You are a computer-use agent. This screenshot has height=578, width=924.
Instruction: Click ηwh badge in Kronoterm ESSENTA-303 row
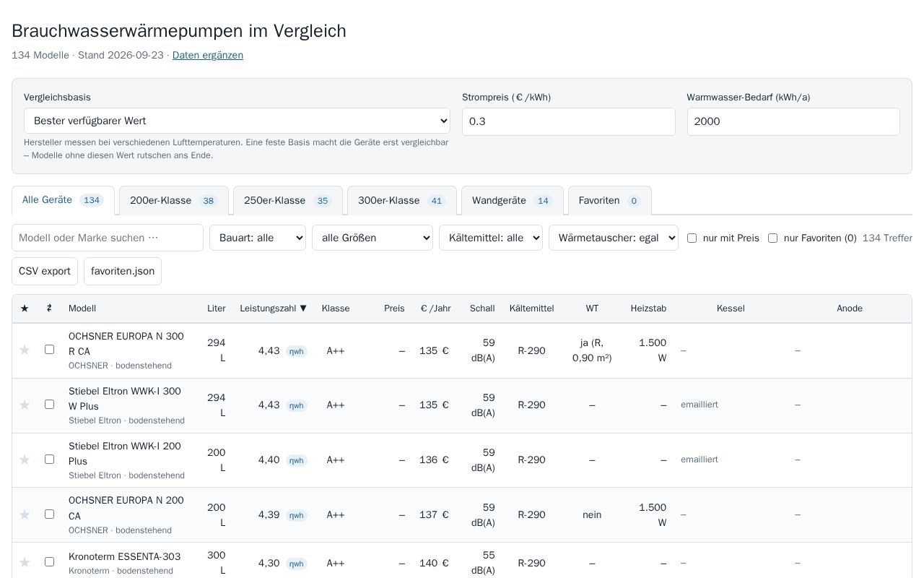[297, 564]
